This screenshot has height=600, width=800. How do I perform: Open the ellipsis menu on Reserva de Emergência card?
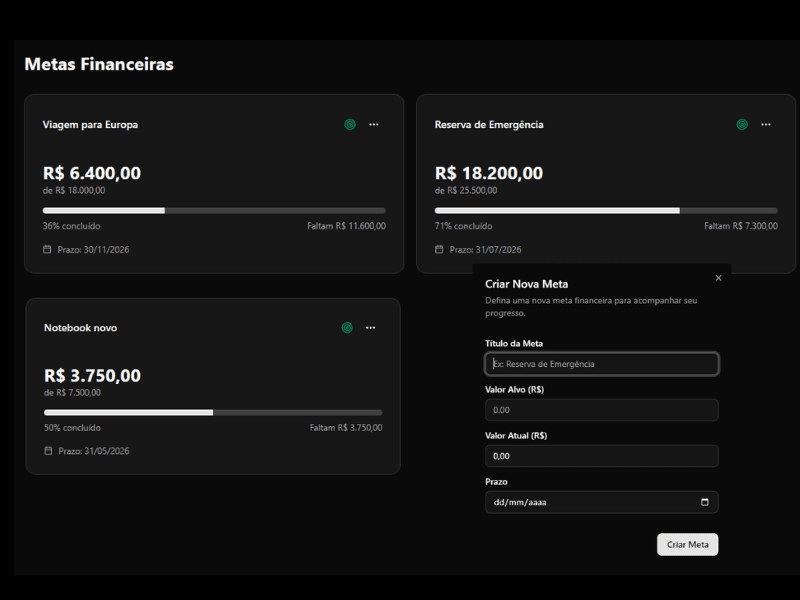[x=766, y=124]
